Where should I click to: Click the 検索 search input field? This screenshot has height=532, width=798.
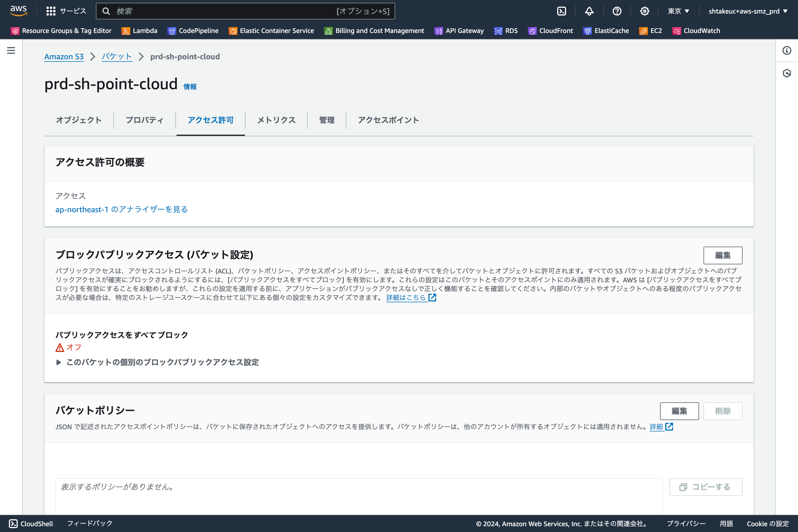(x=245, y=11)
